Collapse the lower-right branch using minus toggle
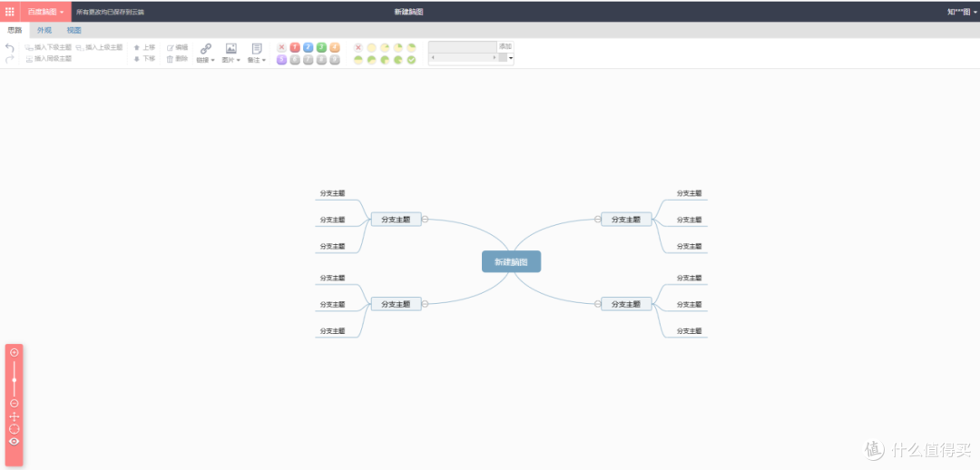980x470 pixels. (597, 304)
